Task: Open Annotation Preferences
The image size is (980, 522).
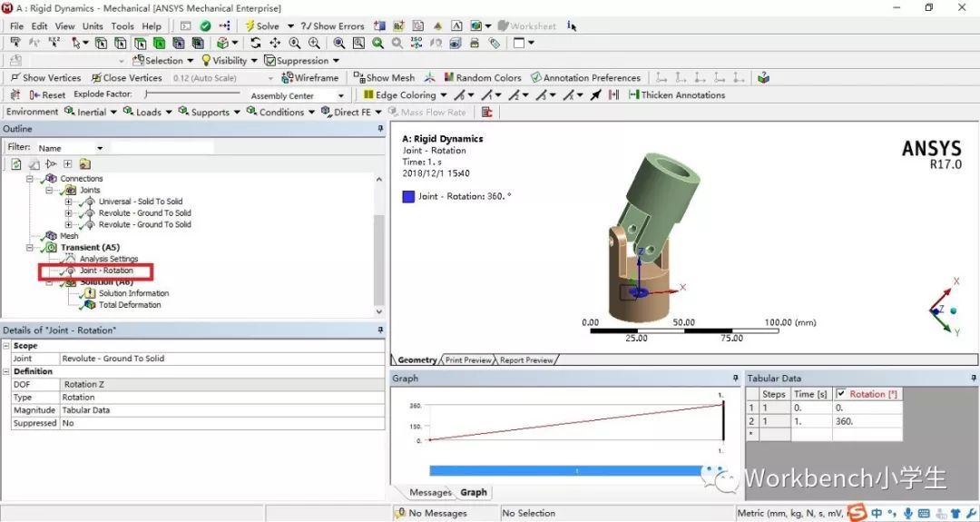Action: click(x=585, y=77)
